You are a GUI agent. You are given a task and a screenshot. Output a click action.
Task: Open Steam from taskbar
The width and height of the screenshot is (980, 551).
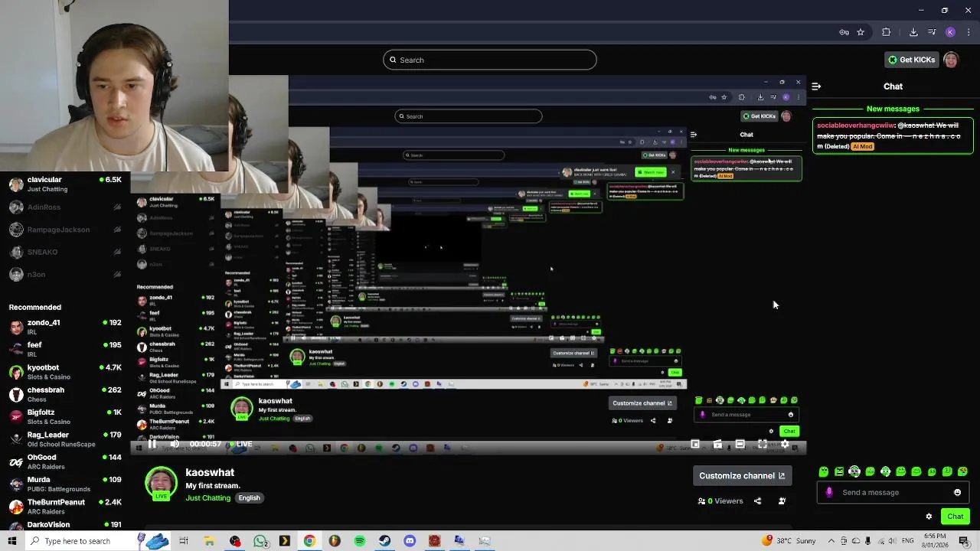click(384, 541)
